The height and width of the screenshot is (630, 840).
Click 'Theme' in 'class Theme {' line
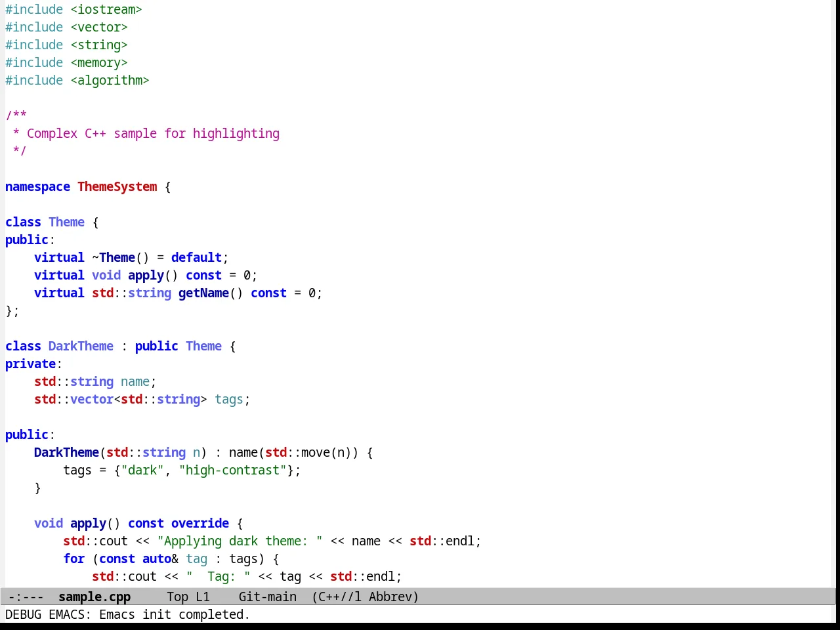point(67,222)
